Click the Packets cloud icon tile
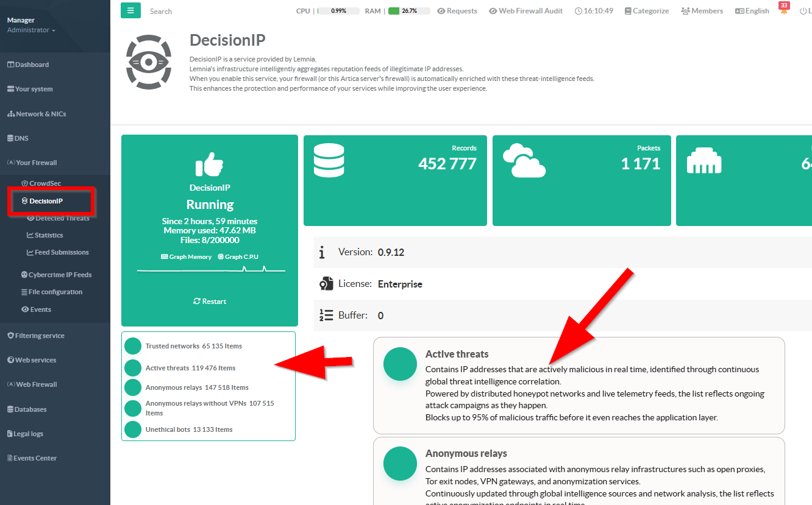This screenshot has width=812, height=505. 524,160
